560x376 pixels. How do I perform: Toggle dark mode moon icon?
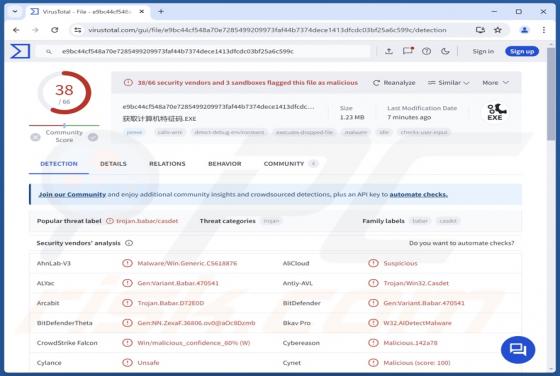[x=445, y=51]
